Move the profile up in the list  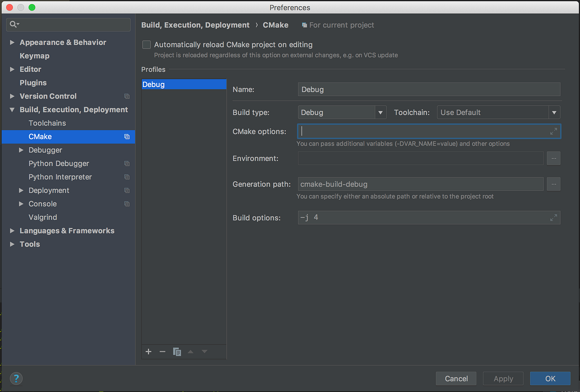click(x=191, y=351)
